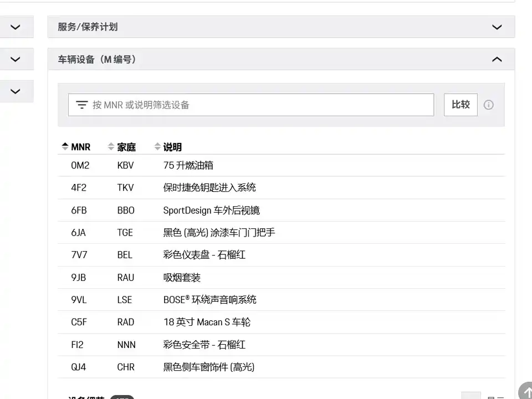Select the QJ4 黑色侧车窗饰件 row
Viewport: 532px width, 399px height.
point(281,367)
